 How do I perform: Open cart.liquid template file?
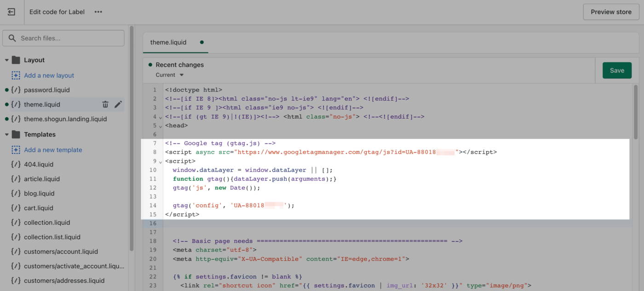tap(39, 208)
